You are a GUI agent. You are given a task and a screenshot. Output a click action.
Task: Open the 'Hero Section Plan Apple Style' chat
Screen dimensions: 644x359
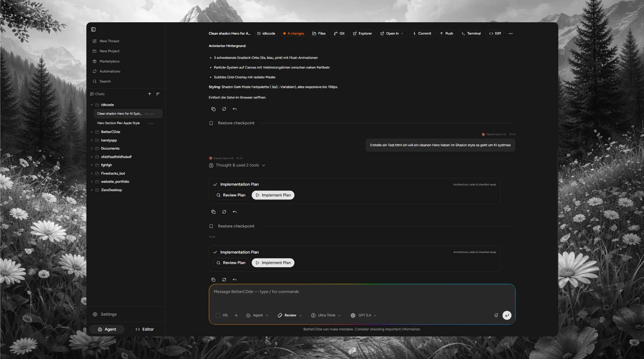point(118,123)
